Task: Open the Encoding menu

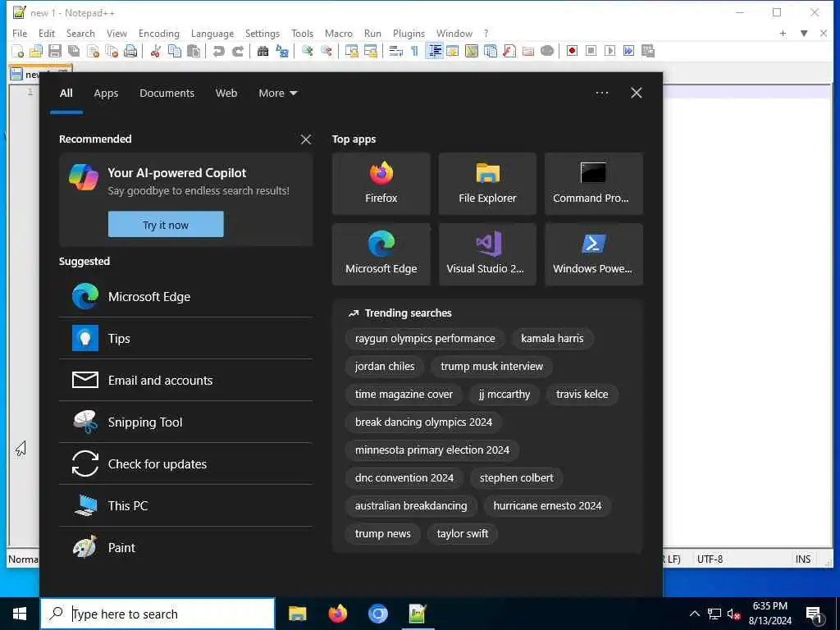Action: [159, 33]
